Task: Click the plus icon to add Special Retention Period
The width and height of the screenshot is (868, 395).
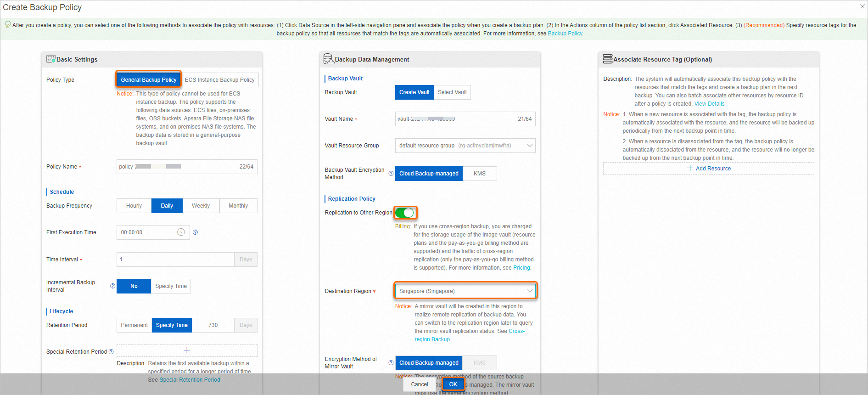Action: 187,350
